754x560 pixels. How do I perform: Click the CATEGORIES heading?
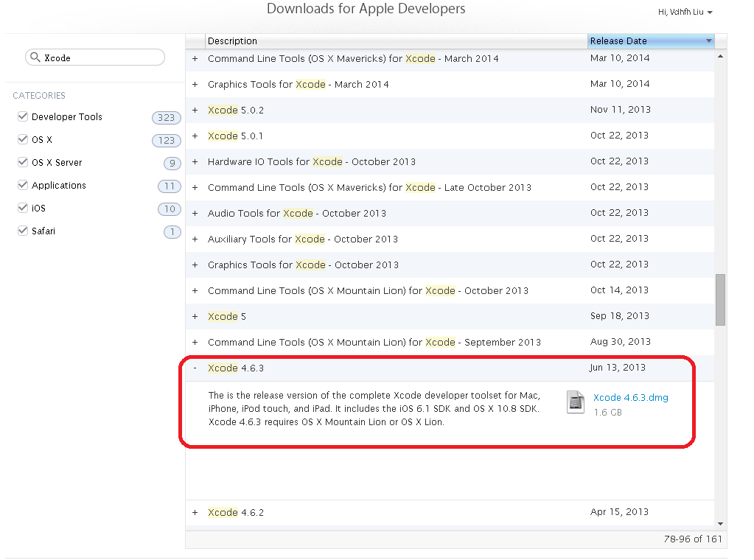39,96
